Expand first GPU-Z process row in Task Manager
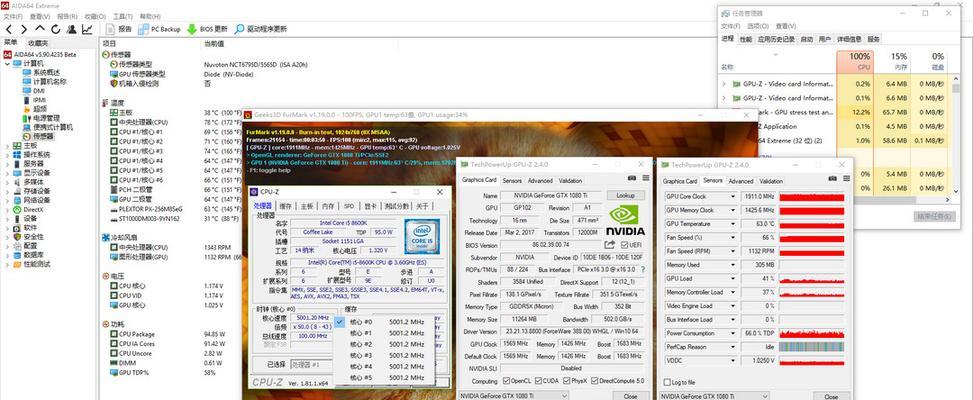The image size is (973, 400). [724, 83]
